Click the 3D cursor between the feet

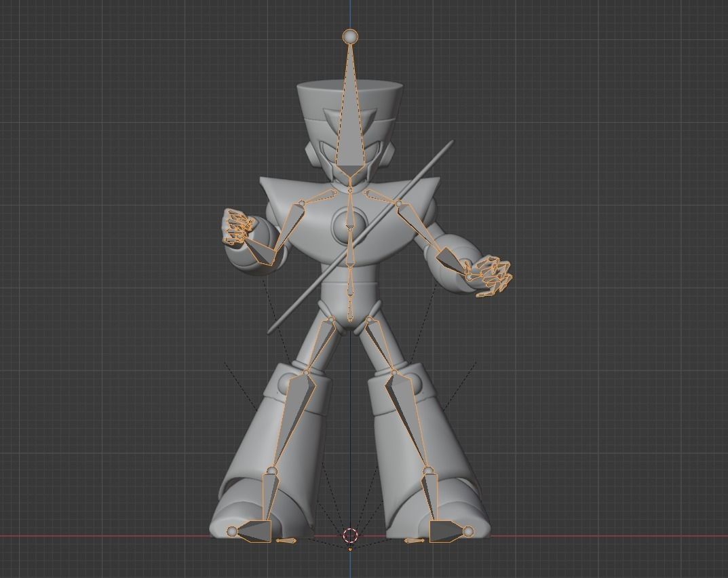point(351,535)
